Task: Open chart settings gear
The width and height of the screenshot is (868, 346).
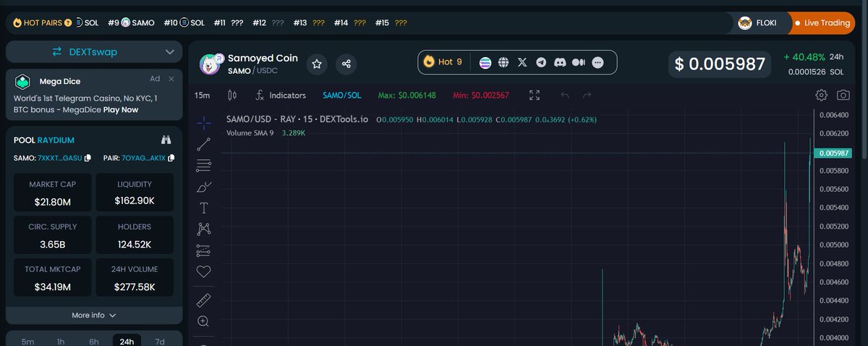Action: 821,95
